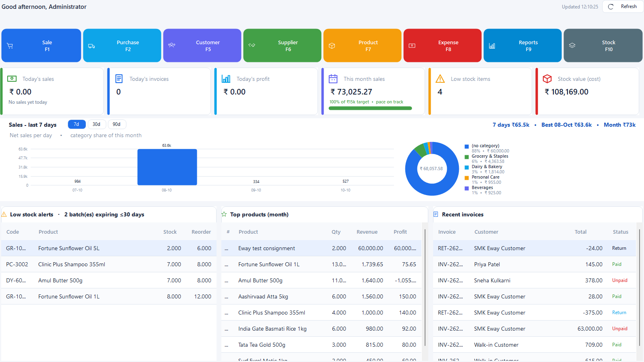
Task: Open the Purchase F2 tile
Action: [x=122, y=45]
